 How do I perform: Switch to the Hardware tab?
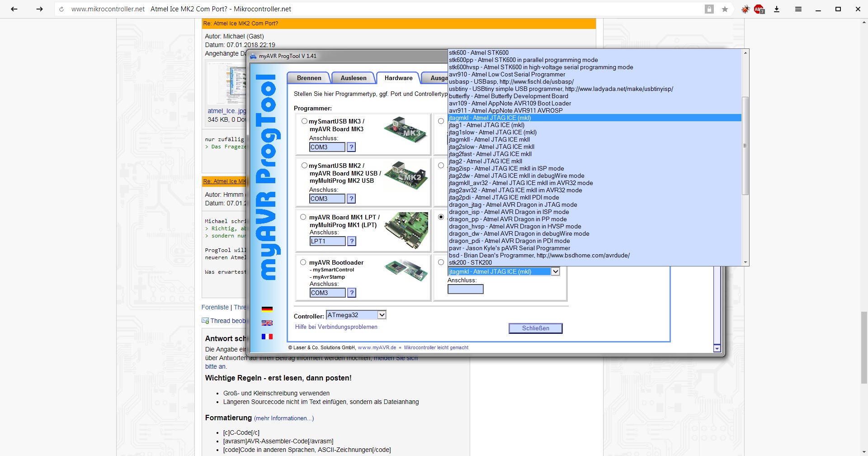point(398,78)
